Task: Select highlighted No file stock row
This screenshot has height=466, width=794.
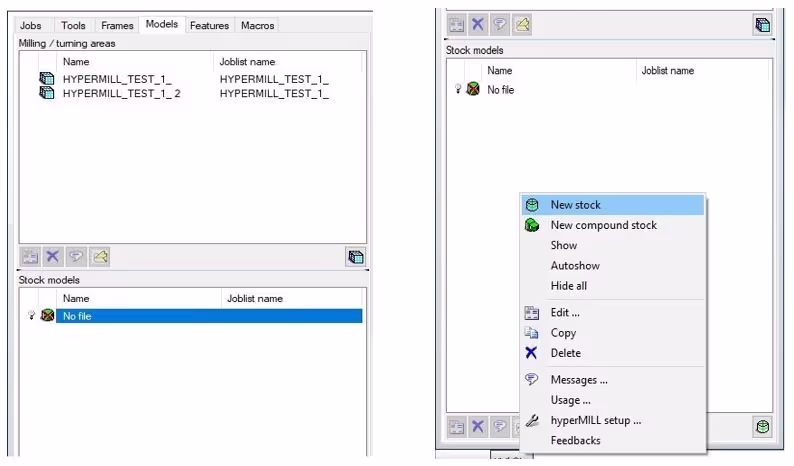Action: (x=209, y=316)
